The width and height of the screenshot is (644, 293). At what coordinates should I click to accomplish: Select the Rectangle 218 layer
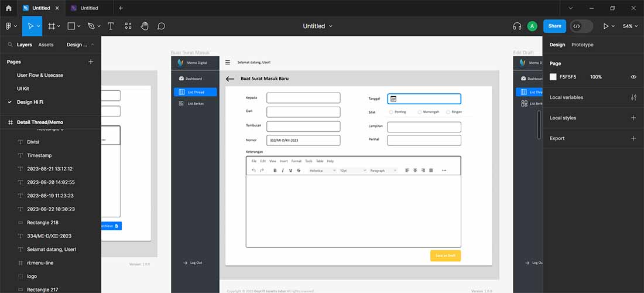pyautogui.click(x=43, y=223)
